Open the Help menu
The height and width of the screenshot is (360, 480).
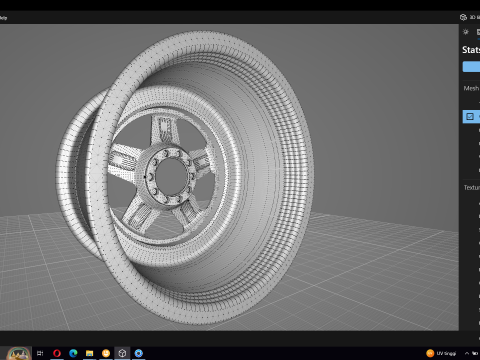pyautogui.click(x=3, y=18)
